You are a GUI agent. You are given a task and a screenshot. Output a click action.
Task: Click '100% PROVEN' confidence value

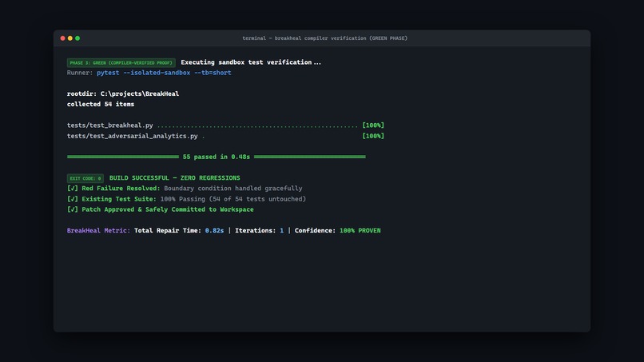(360, 230)
